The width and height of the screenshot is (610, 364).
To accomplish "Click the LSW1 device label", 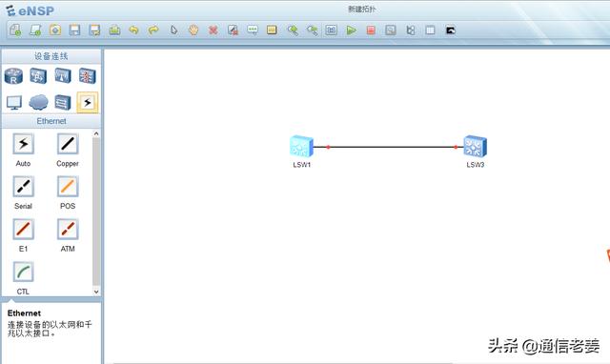I will (302, 165).
